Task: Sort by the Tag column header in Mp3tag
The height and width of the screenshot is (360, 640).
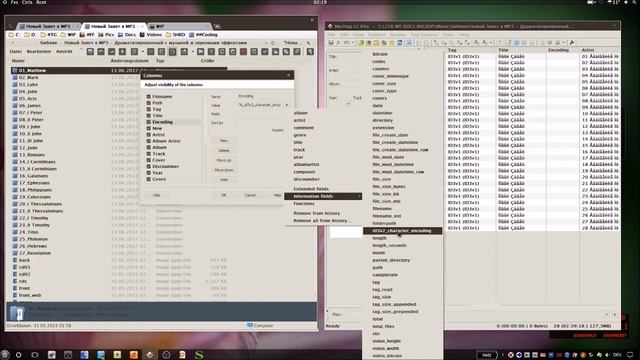Action: click(x=452, y=50)
